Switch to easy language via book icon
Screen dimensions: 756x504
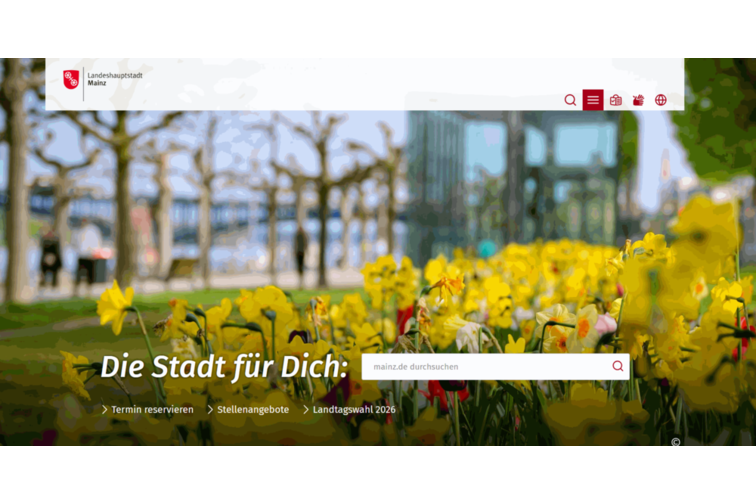[616, 100]
